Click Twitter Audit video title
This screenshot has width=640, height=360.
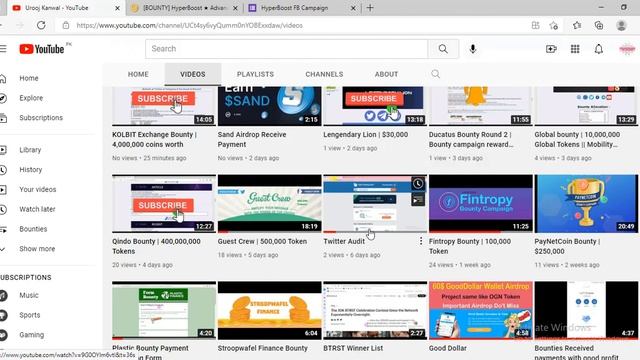pos(344,241)
